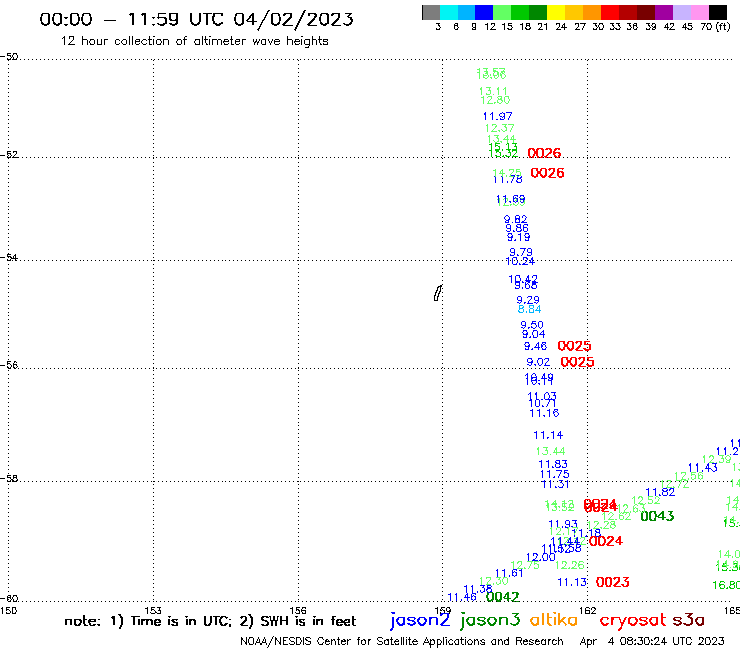Click the green time marker 0043
The height and width of the screenshot is (650, 740).
657,516
